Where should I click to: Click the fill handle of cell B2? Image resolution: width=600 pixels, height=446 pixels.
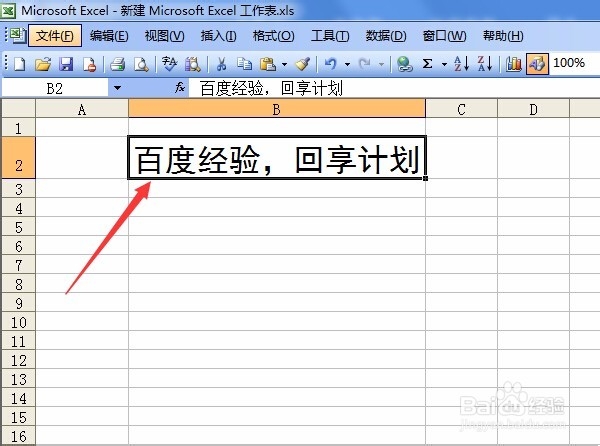tap(426, 178)
